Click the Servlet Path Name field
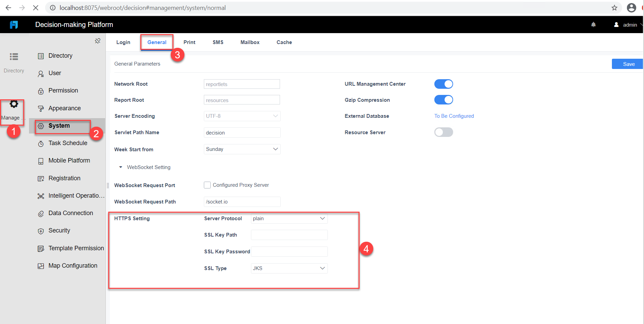Viewport: 644px width, 324px height. [x=242, y=132]
